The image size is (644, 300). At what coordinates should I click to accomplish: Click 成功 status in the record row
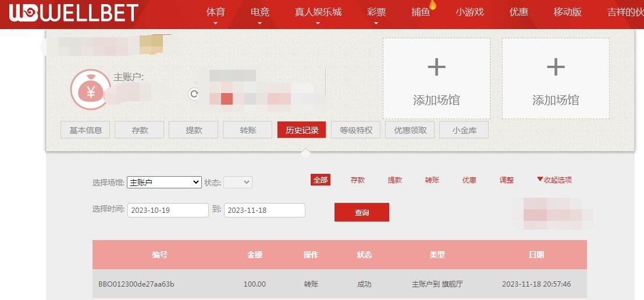click(364, 284)
